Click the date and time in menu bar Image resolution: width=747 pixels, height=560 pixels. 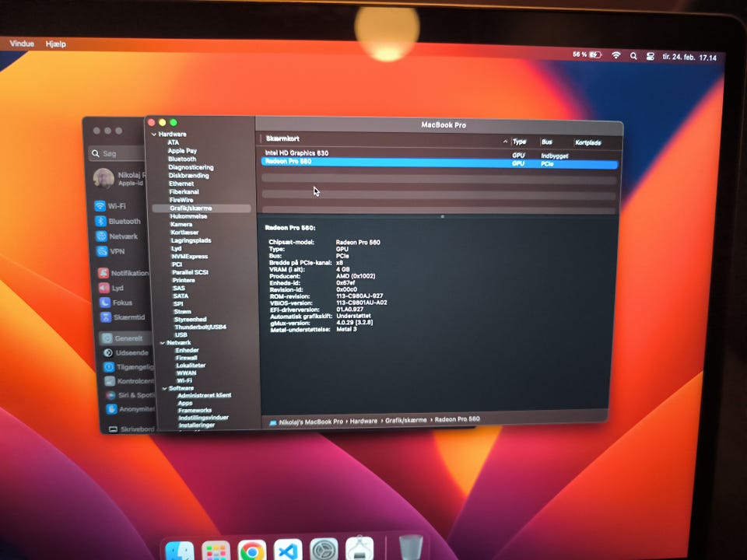tap(689, 57)
